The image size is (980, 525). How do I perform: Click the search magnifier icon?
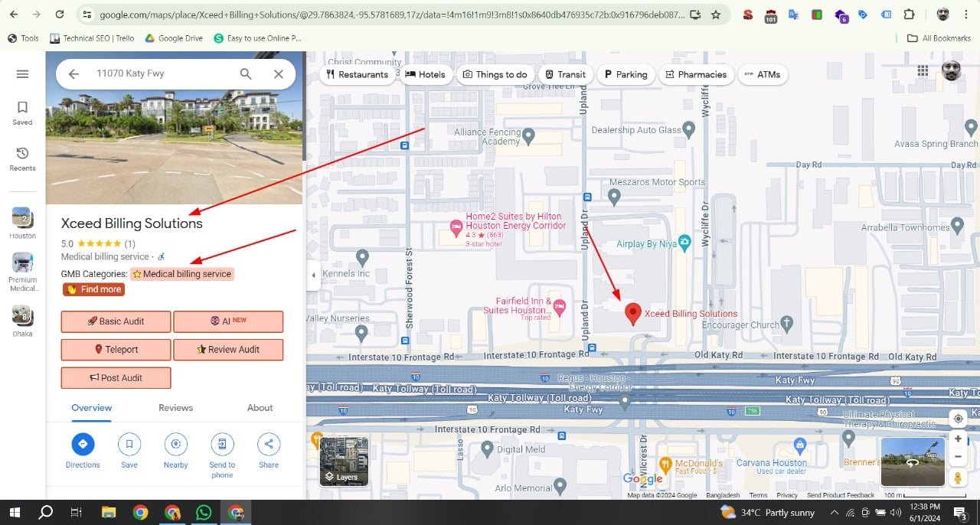coord(246,73)
